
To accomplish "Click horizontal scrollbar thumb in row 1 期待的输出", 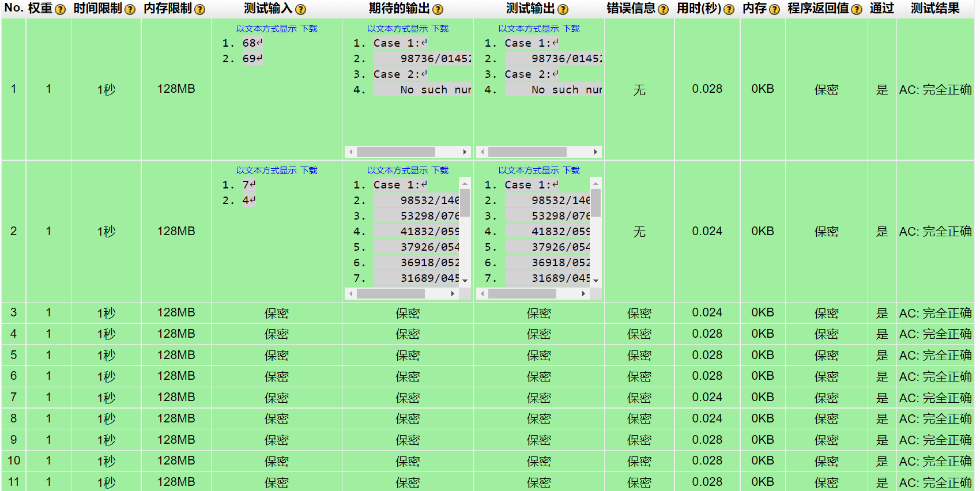I will point(396,152).
